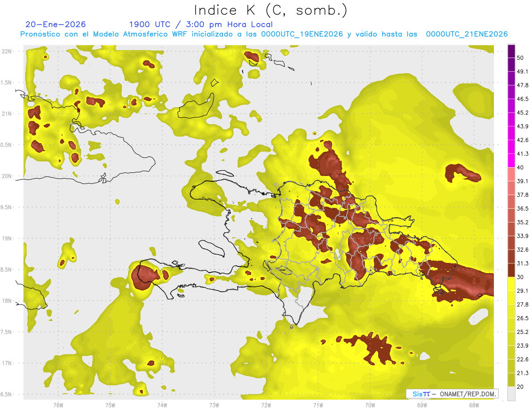The height and width of the screenshot is (411, 532).
Task: Click the title 'Indice K (C, somb.)'
Action: coord(270,10)
